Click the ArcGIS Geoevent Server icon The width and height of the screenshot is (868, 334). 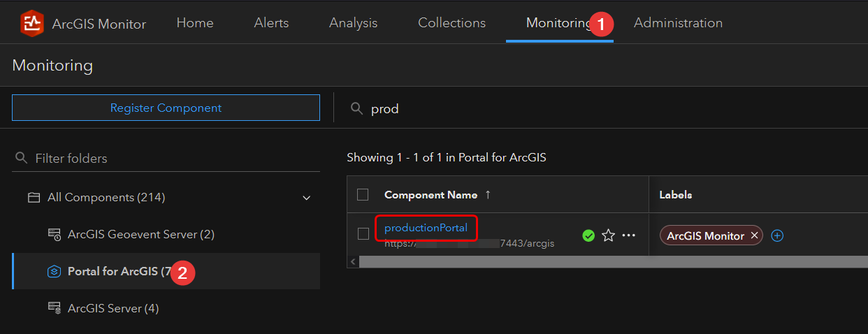[54, 234]
